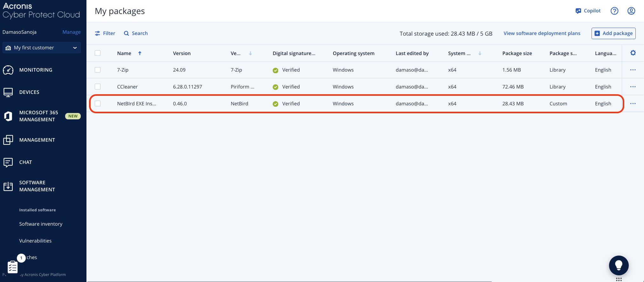Open View software deployment plans link
Image resolution: width=644 pixels, height=282 pixels.
point(542,33)
